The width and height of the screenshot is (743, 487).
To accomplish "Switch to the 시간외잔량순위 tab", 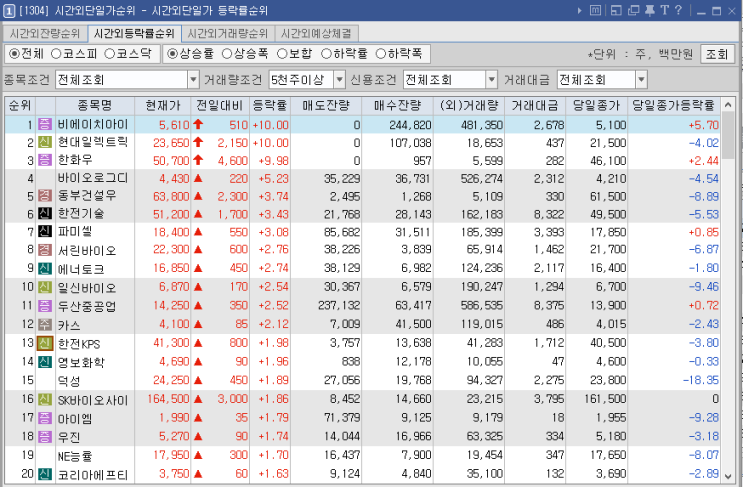I will point(45,34).
